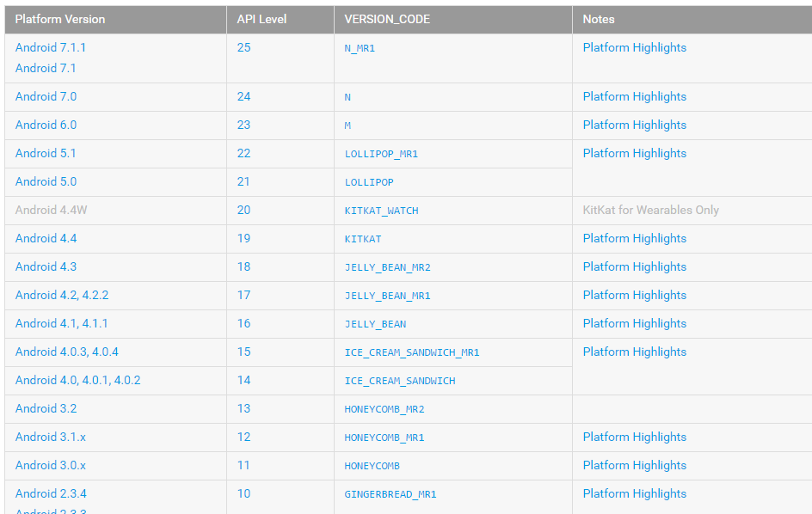Click the ICE_CREAM_SANDWICH version code
Image resolution: width=812 pixels, height=514 pixels.
click(x=400, y=382)
